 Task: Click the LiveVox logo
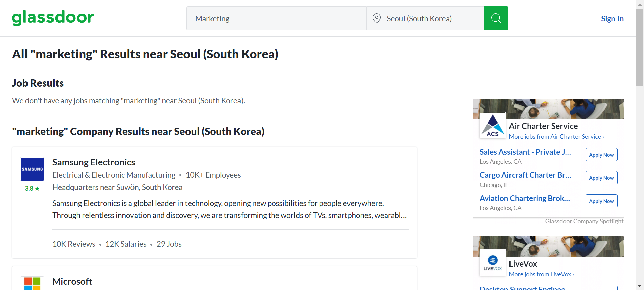[x=493, y=263]
